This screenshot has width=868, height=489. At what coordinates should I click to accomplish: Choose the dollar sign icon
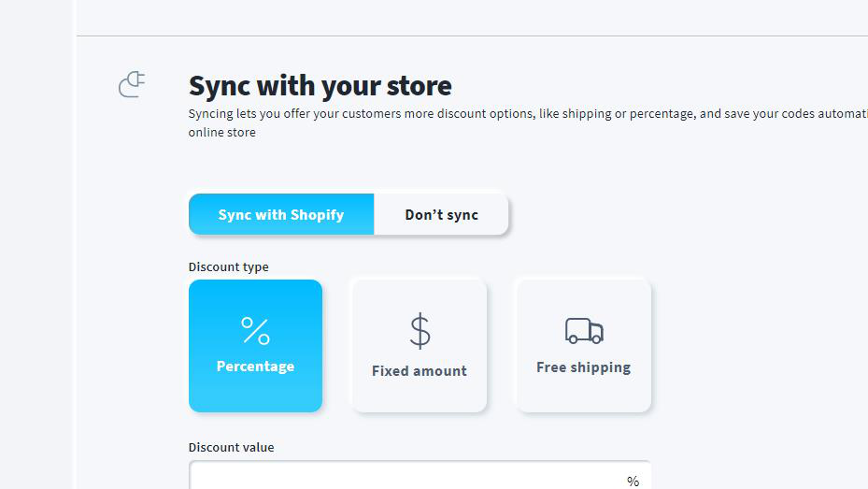(420, 331)
